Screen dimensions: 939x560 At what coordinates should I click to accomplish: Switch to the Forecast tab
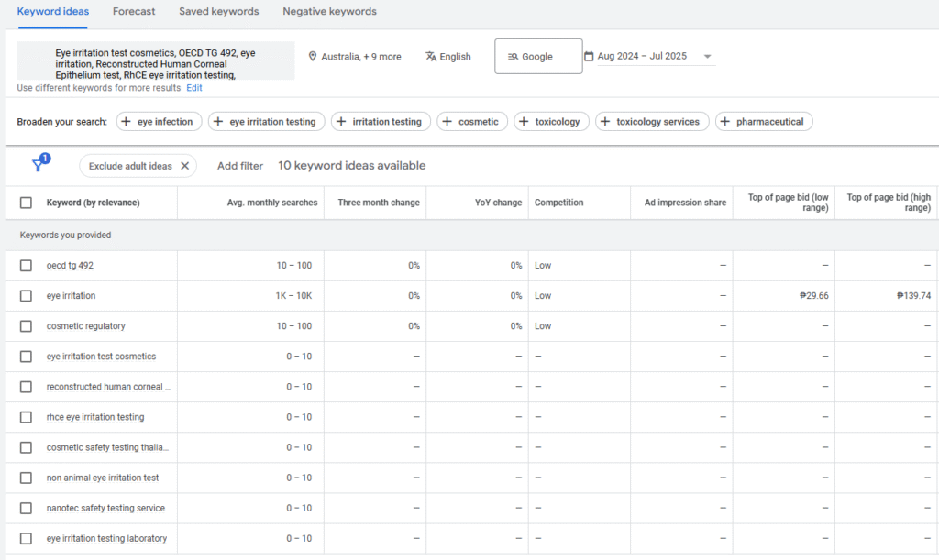(x=134, y=12)
